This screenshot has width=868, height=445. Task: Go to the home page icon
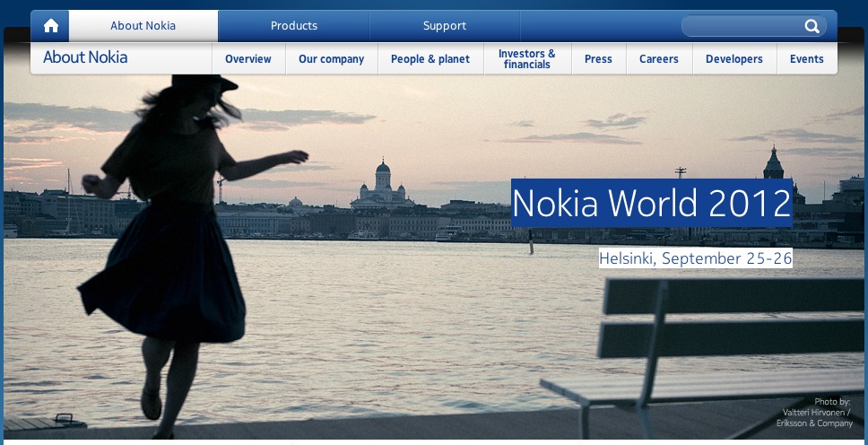tap(50, 26)
